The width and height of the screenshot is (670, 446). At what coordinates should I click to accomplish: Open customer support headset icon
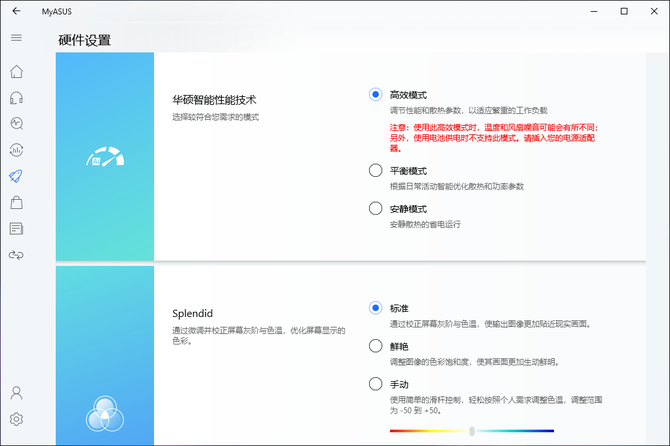(16, 98)
